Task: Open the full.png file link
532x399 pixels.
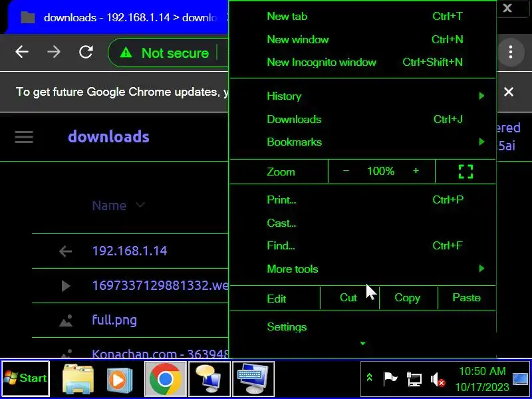Action: click(x=114, y=321)
